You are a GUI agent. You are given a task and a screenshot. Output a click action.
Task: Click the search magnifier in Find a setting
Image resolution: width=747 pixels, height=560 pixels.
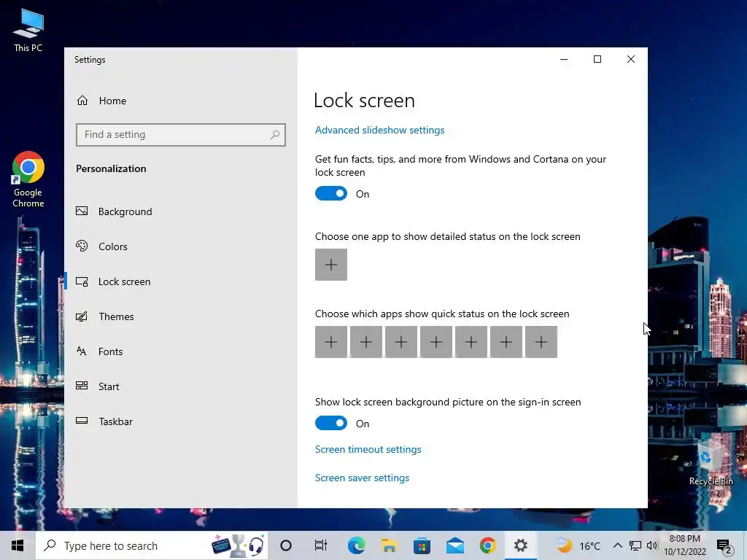[275, 135]
